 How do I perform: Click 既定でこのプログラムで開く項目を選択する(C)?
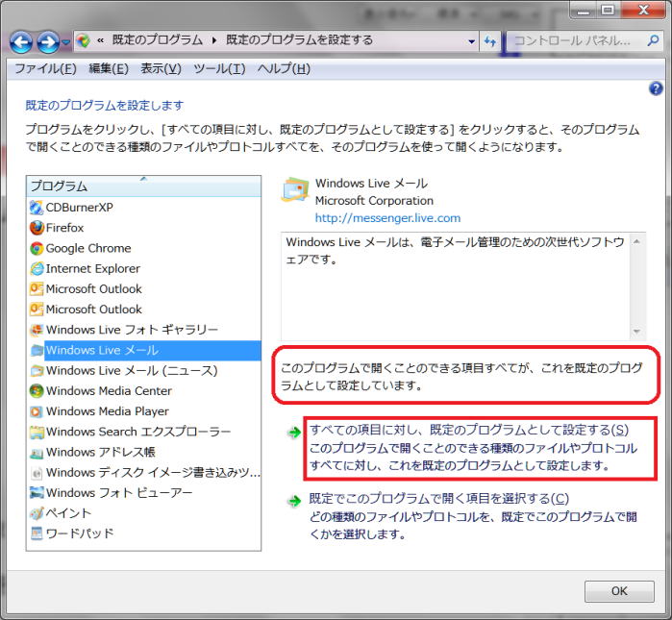point(438,499)
